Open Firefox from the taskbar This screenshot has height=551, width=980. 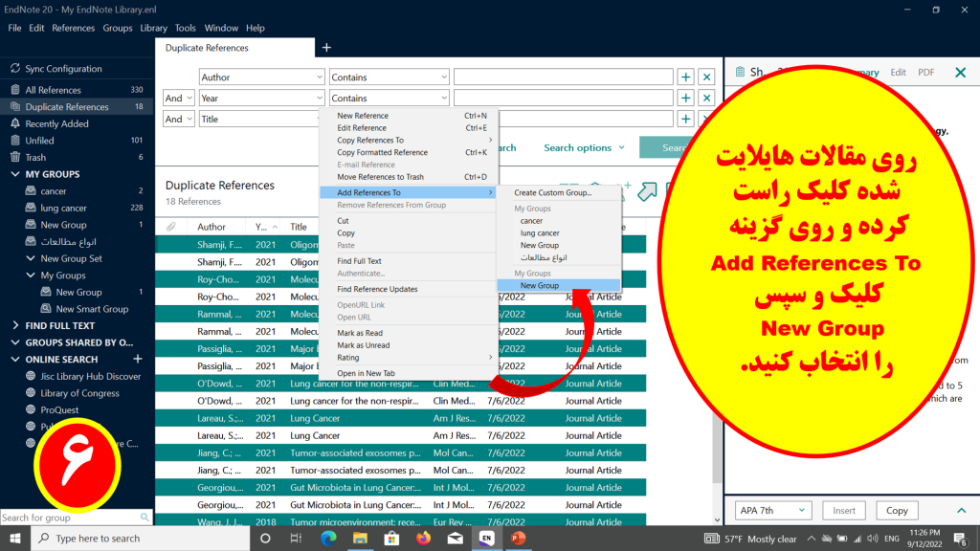[423, 538]
